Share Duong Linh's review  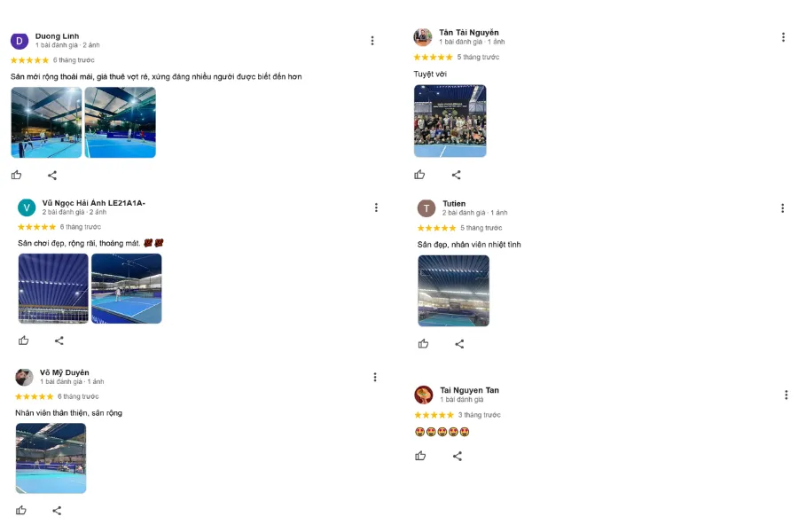coord(52,175)
